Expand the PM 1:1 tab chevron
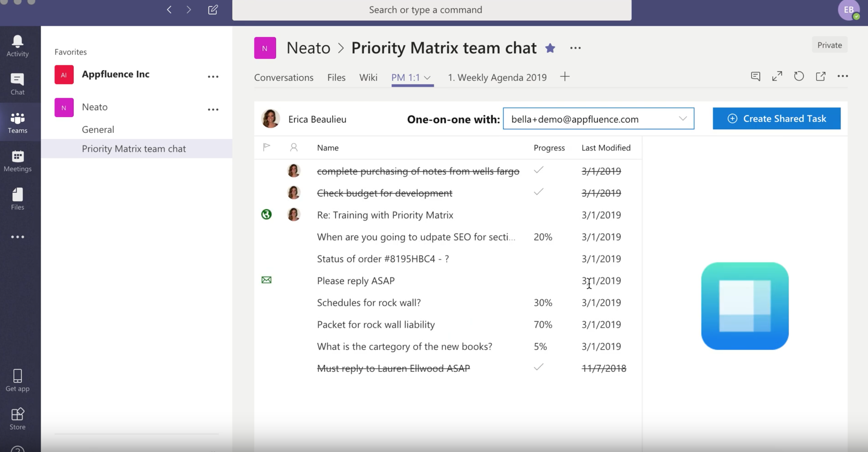Image resolution: width=868 pixels, height=452 pixels. coord(428,78)
